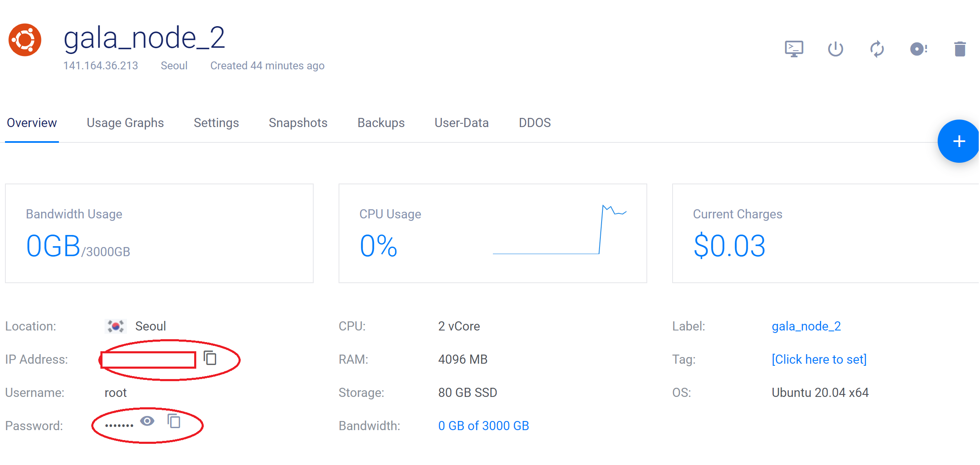Click the CPU Usage graph card
The height and width of the screenshot is (465, 980).
492,233
